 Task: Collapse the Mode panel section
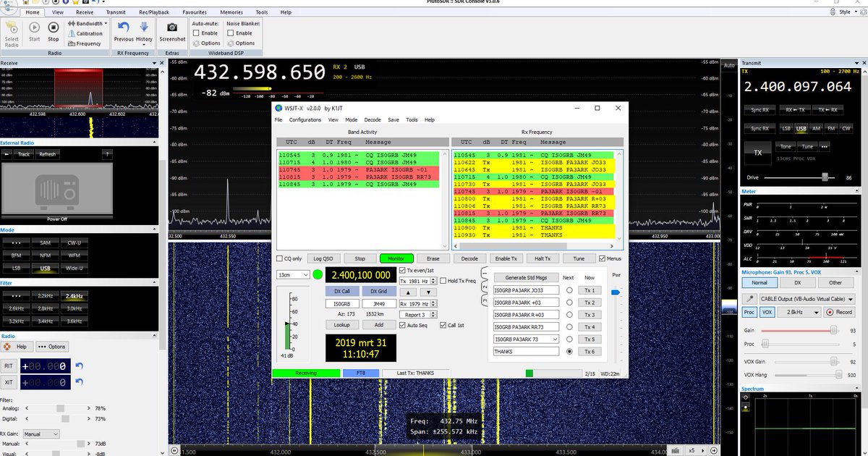coord(153,230)
